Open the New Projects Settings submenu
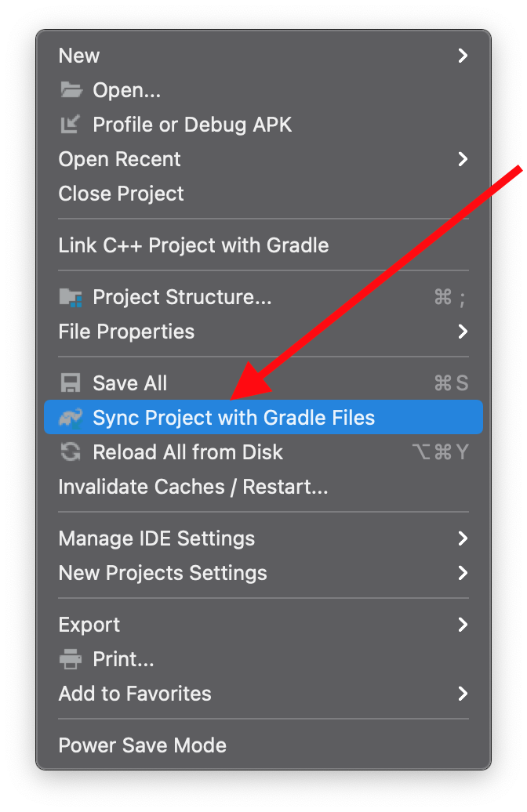The height and width of the screenshot is (812, 527). coord(263,573)
